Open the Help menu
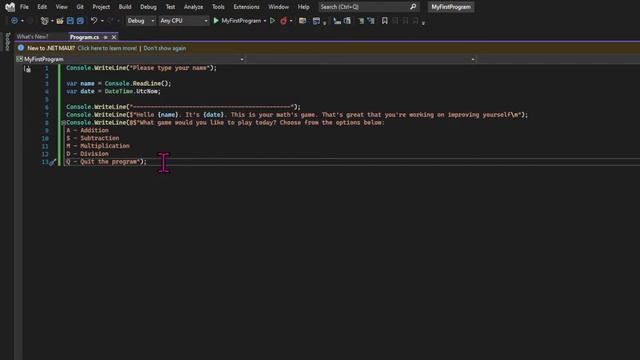640x360 pixels. click(303, 7)
